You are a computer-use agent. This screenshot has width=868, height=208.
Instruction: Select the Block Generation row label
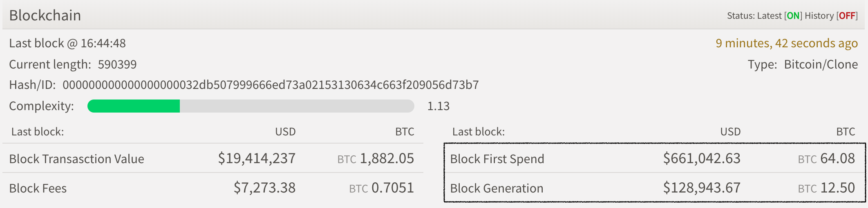pos(497,188)
